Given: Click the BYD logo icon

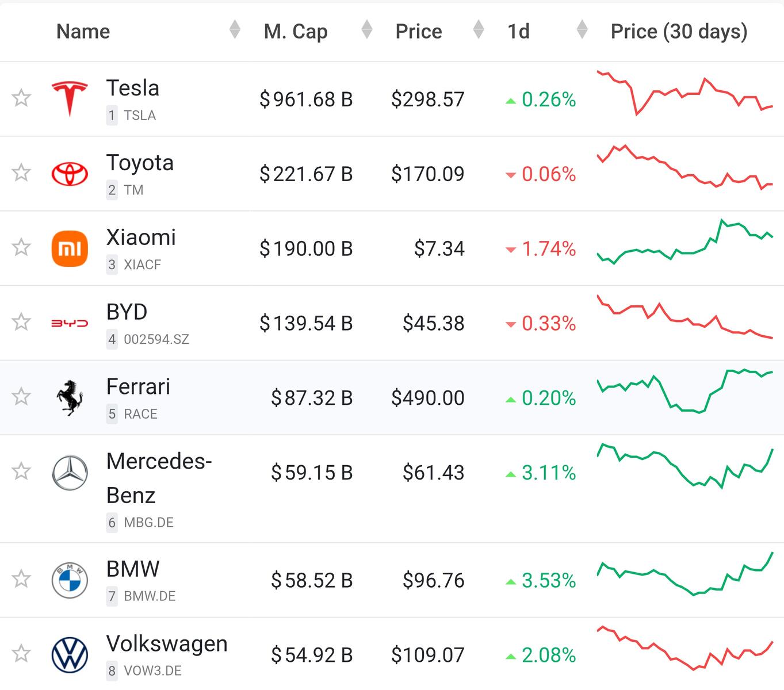Looking at the screenshot, I should coord(70,323).
